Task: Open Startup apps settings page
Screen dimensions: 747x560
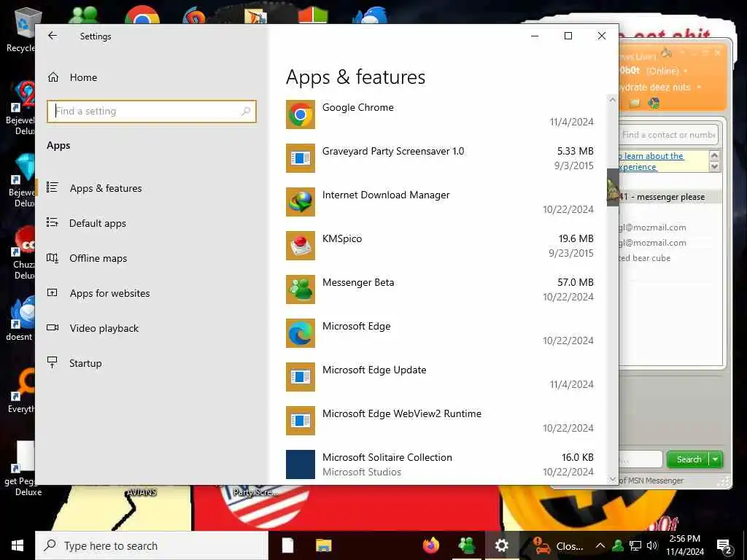Action: coord(85,363)
